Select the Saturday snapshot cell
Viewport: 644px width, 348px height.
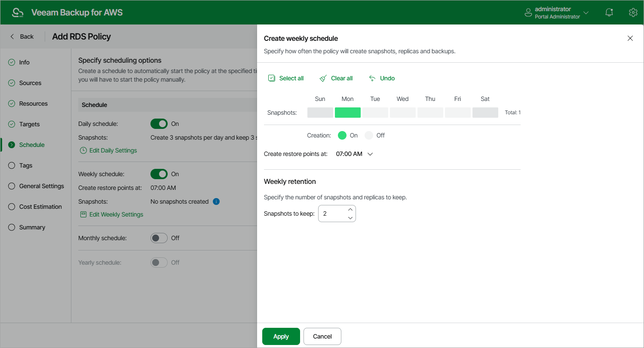(x=485, y=113)
